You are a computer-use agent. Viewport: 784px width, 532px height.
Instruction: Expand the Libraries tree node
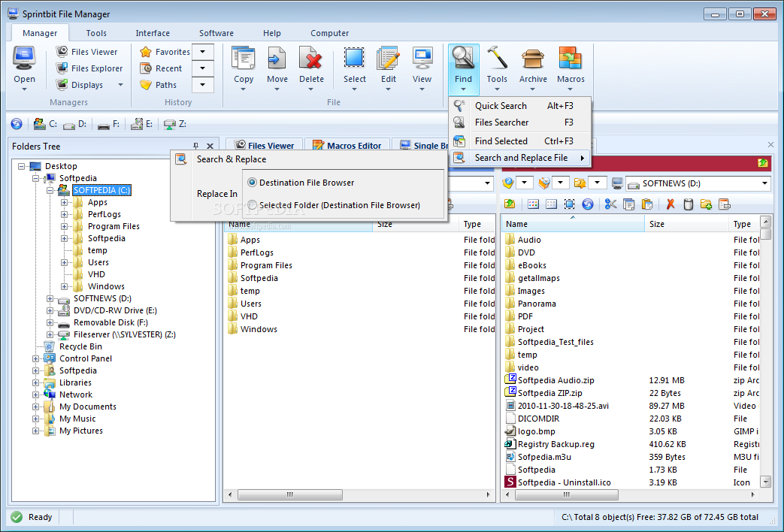(35, 382)
